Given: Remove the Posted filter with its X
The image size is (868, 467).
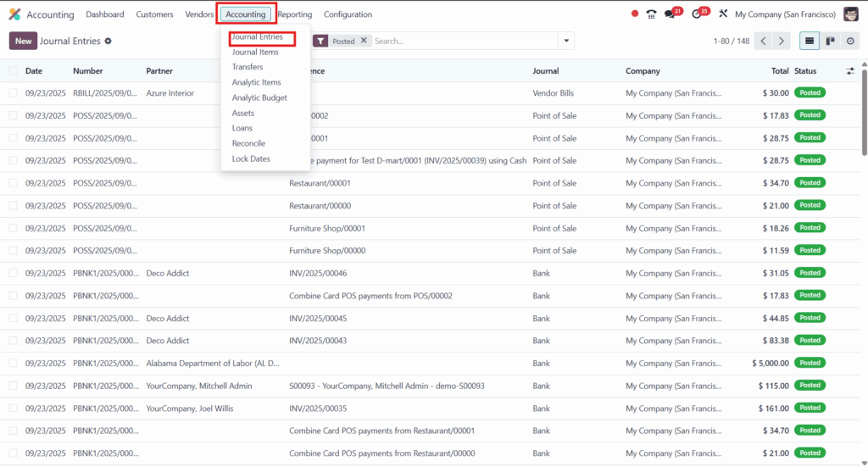Looking at the screenshot, I should [364, 41].
